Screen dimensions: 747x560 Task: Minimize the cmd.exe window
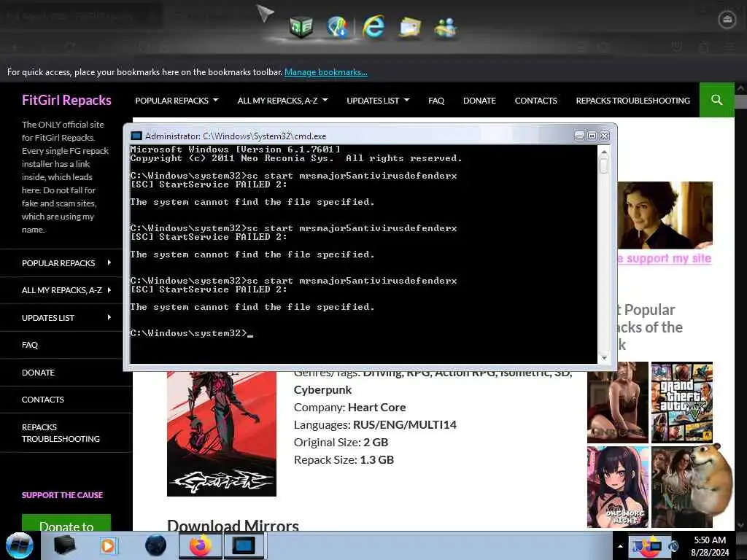[579, 136]
